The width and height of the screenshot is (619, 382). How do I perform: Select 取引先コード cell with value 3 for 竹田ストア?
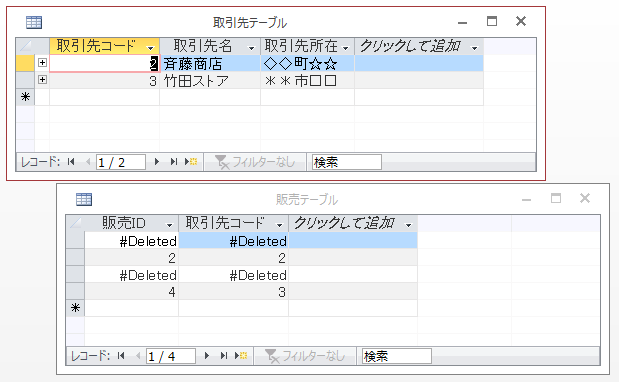click(105, 81)
